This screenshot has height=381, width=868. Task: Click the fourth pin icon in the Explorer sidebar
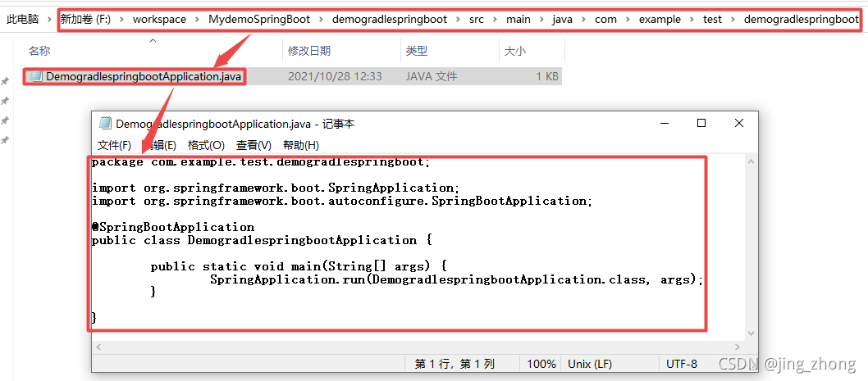click(4, 140)
